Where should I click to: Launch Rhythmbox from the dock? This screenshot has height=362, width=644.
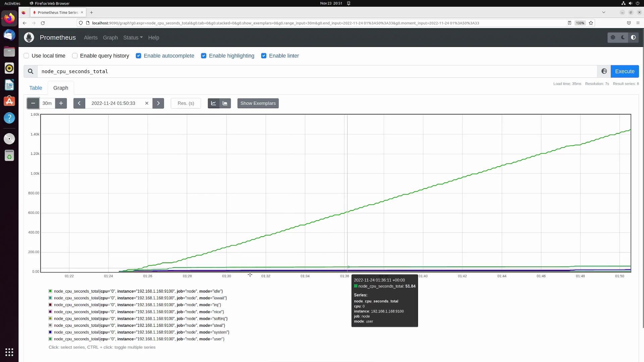9,68
